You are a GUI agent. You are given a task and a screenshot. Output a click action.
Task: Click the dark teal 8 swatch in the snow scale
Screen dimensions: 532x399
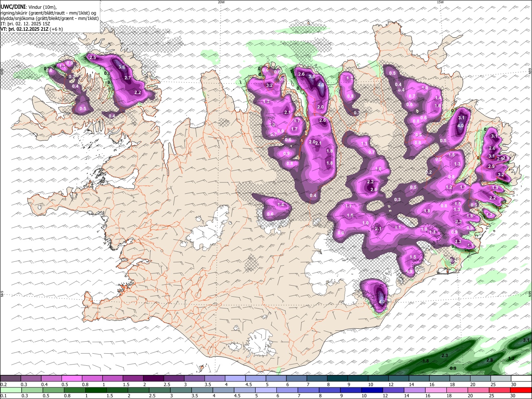pyautogui.click(x=337, y=378)
